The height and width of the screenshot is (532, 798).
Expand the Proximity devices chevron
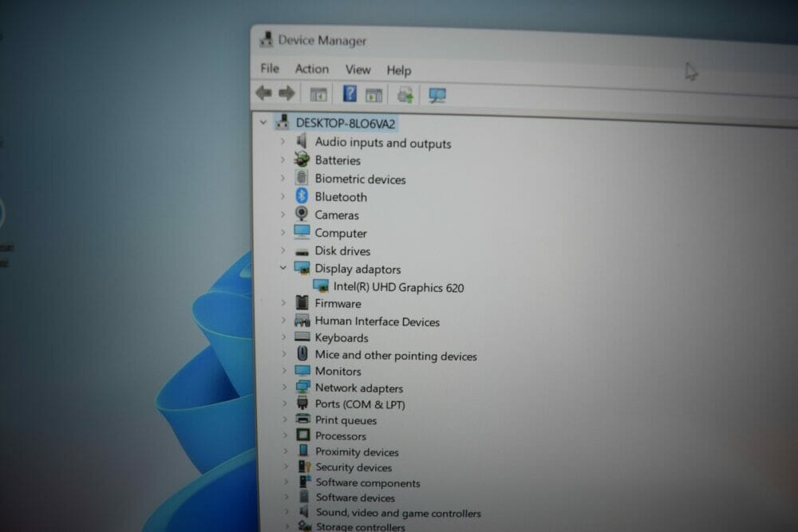[x=286, y=451]
